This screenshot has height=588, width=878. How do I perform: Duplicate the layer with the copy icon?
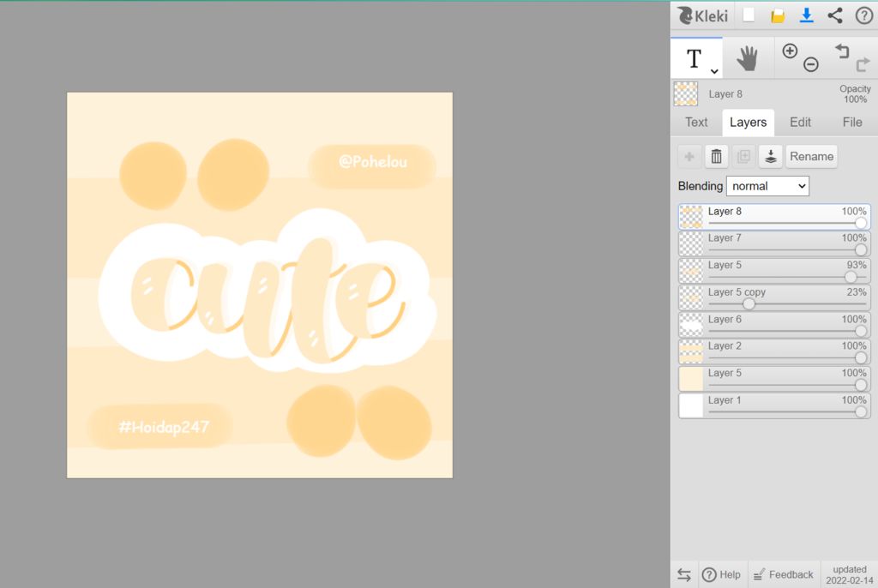743,156
